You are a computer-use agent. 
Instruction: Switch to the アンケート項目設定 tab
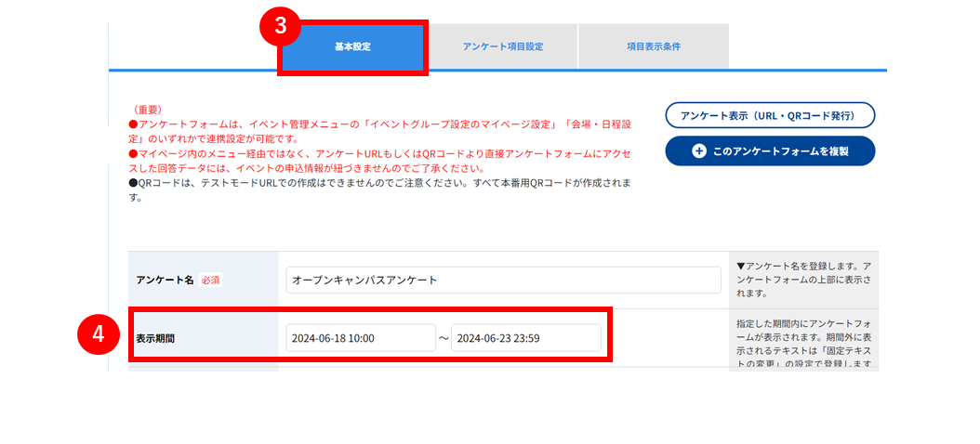pyautogui.click(x=503, y=46)
